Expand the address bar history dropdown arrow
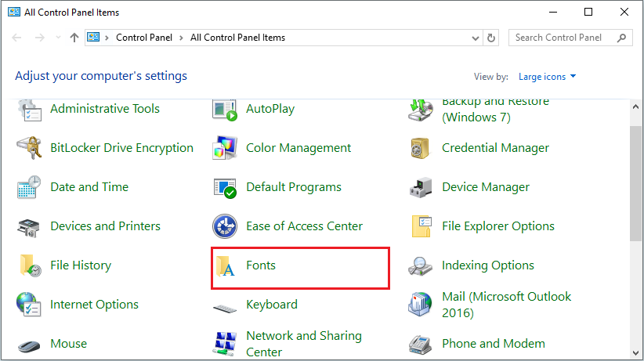 pyautogui.click(x=476, y=38)
